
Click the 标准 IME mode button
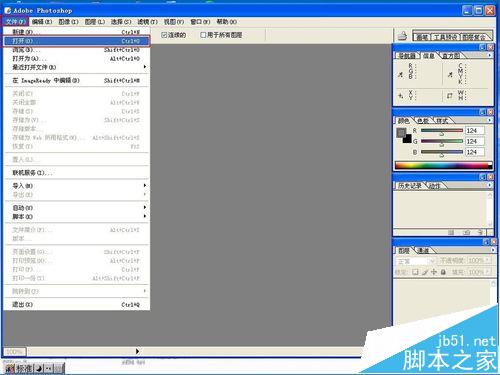(x=24, y=368)
